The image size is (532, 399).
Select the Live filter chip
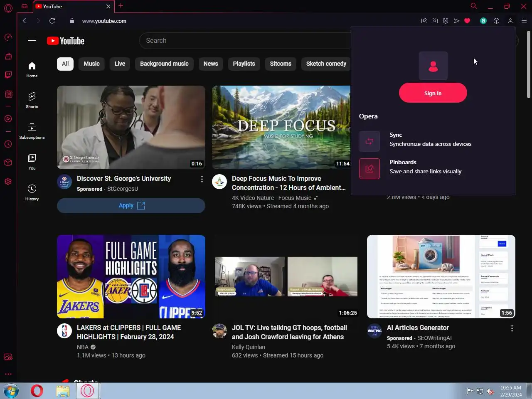coord(120,64)
